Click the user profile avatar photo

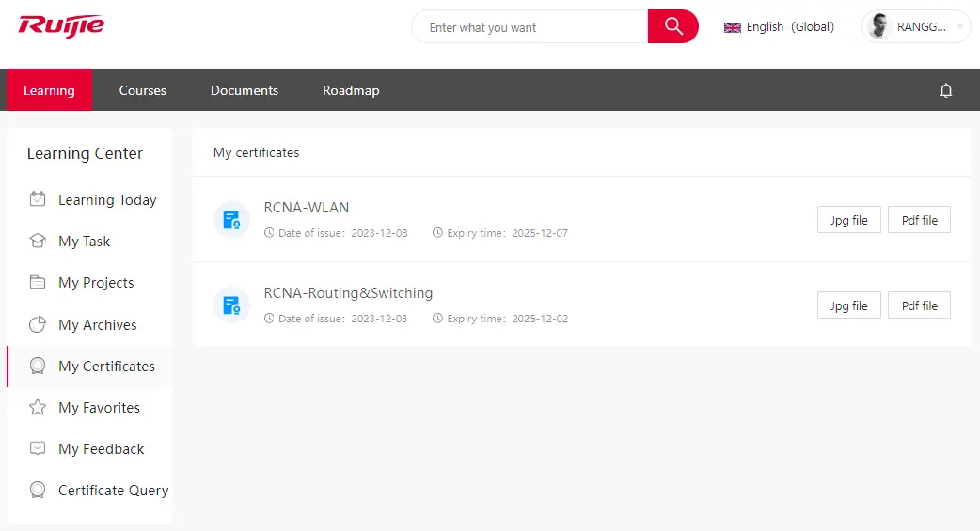pyautogui.click(x=879, y=27)
